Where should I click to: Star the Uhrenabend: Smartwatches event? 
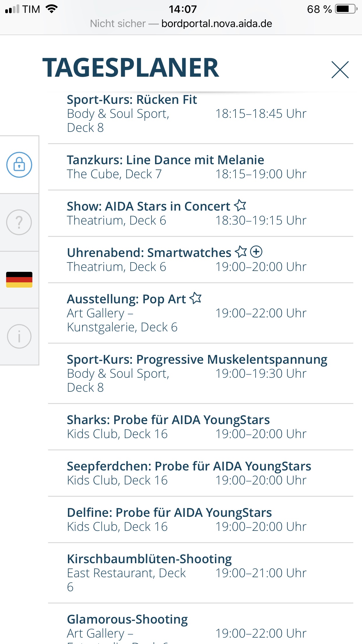tap(241, 252)
